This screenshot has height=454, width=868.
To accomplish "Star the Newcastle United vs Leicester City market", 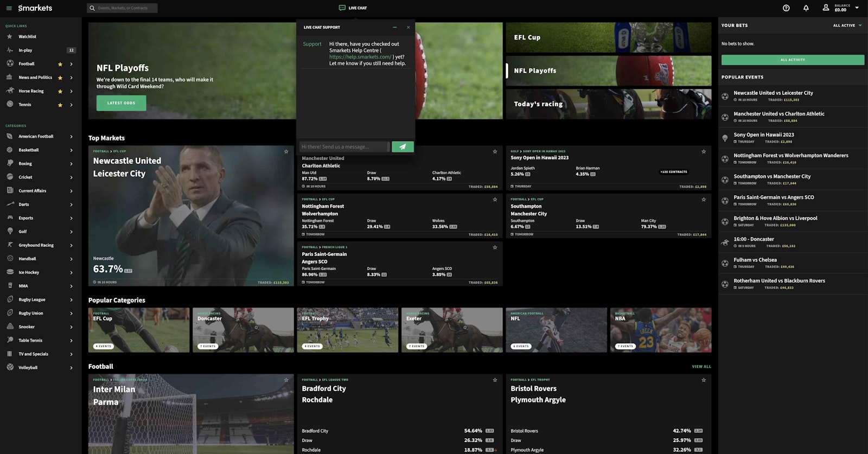I will [286, 152].
